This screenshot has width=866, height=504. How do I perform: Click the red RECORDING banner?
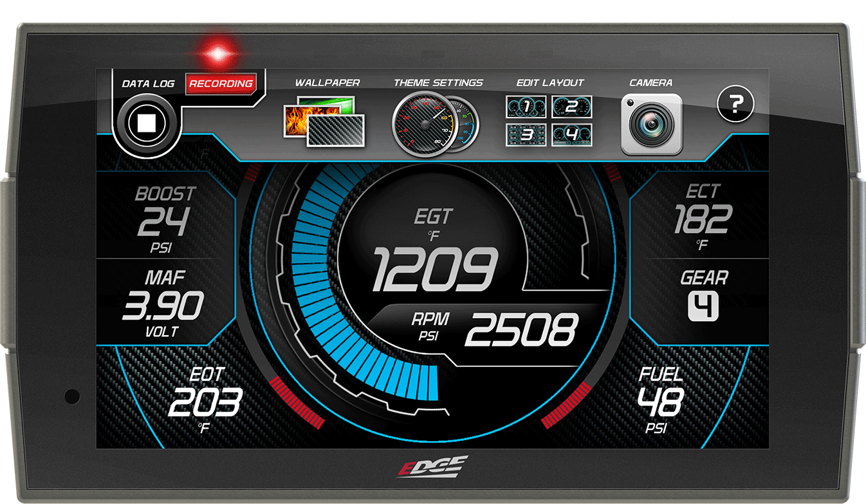pos(222,84)
